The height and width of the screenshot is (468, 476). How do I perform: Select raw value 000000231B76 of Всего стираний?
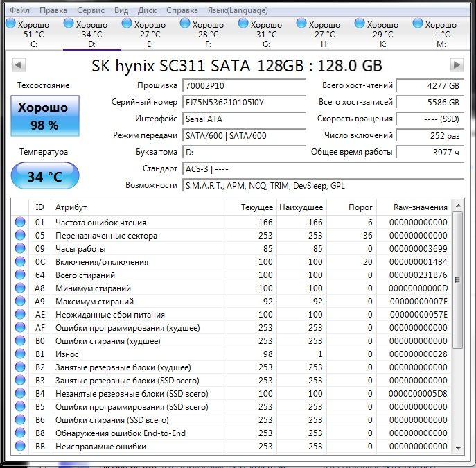click(418, 275)
